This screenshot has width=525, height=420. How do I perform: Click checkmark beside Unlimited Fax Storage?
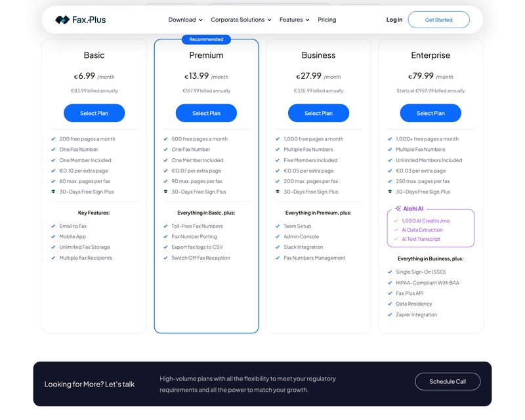tap(53, 247)
